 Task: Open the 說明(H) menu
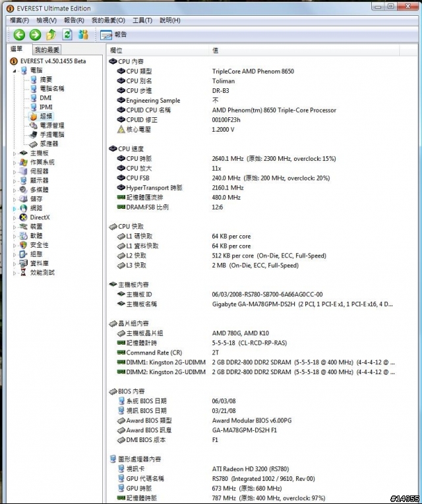click(x=170, y=20)
